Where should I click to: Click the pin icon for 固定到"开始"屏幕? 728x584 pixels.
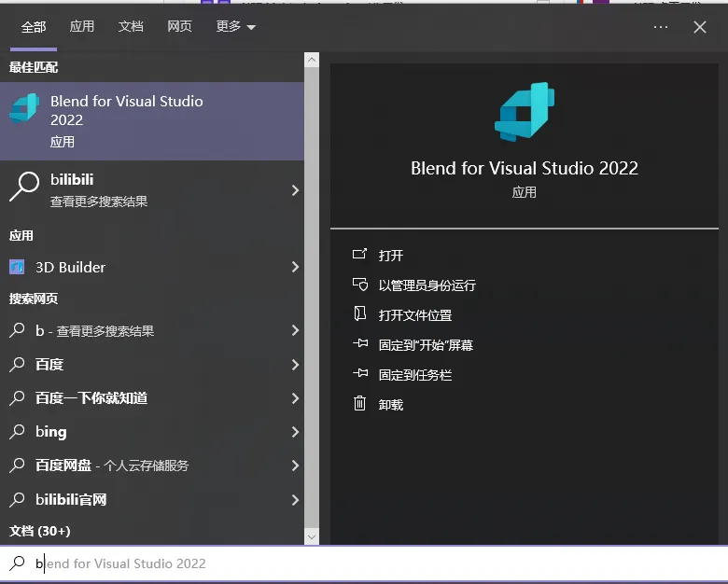pos(360,344)
